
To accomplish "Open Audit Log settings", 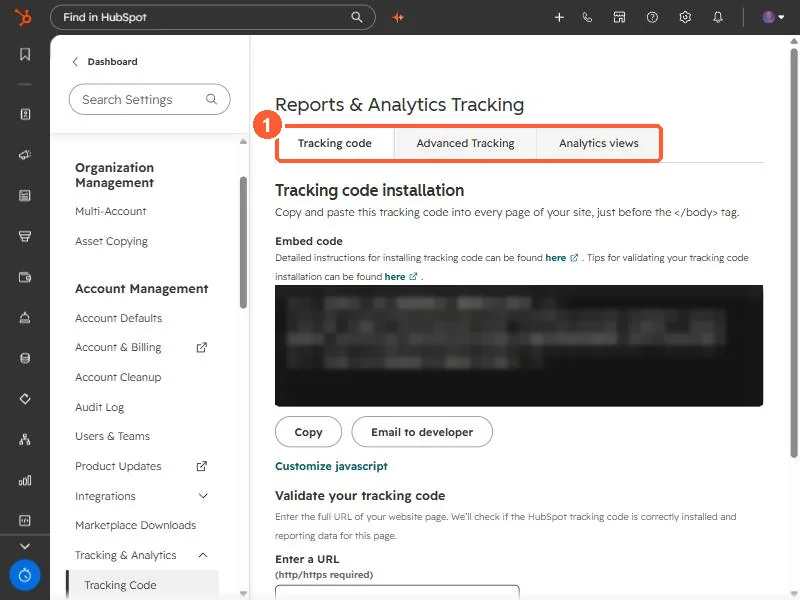I will 99,407.
